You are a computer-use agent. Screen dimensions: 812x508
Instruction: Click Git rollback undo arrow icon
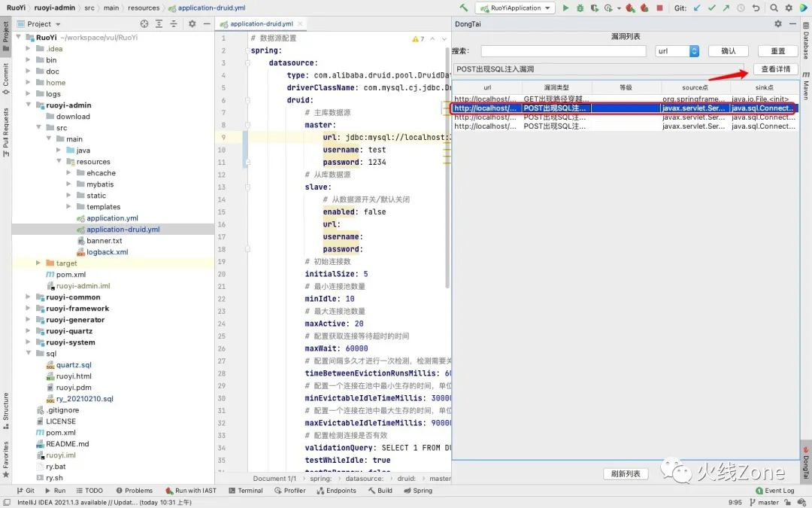click(x=756, y=8)
